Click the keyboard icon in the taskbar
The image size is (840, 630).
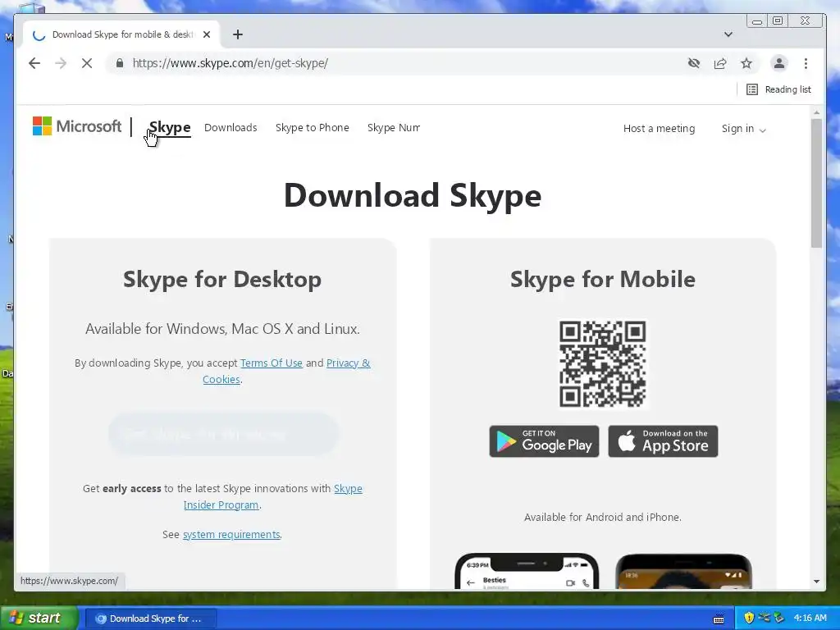(x=719, y=619)
